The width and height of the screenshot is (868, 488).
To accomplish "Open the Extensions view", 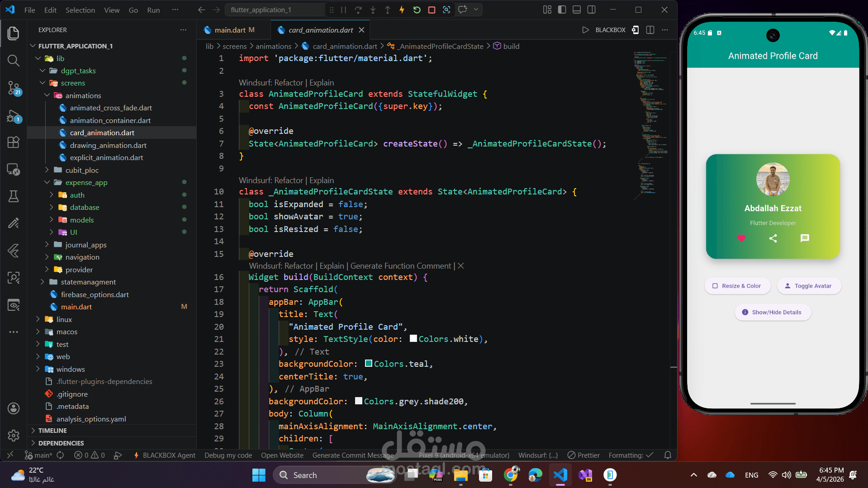I will [x=14, y=142].
